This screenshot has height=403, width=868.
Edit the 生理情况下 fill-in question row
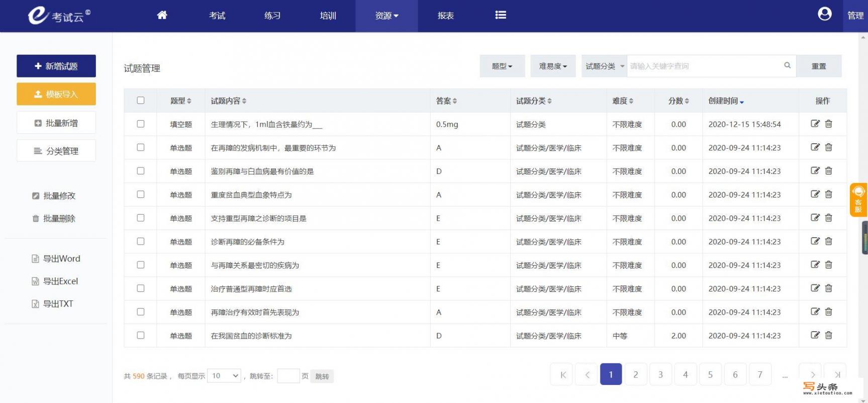815,124
